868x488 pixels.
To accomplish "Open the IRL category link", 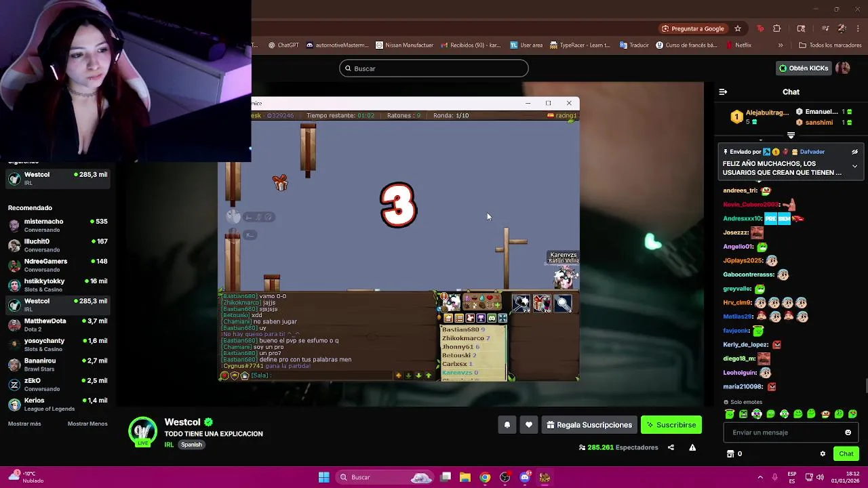I will 169,445.
